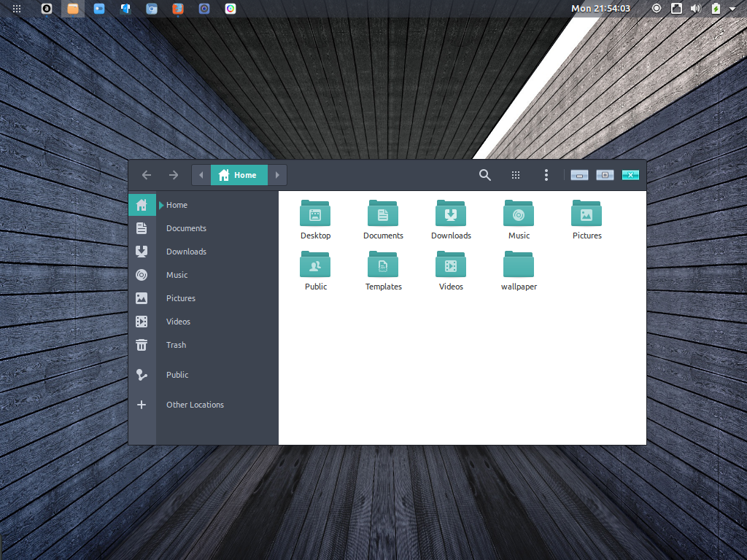Viewport: 747px width, 560px height.
Task: Open the search magnifier in Files
Action: [x=485, y=175]
